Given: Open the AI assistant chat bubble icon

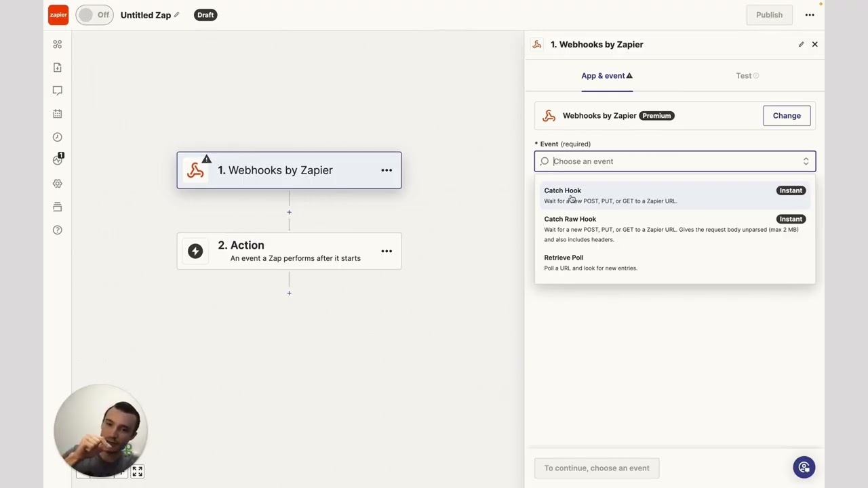Looking at the screenshot, I should [804, 467].
